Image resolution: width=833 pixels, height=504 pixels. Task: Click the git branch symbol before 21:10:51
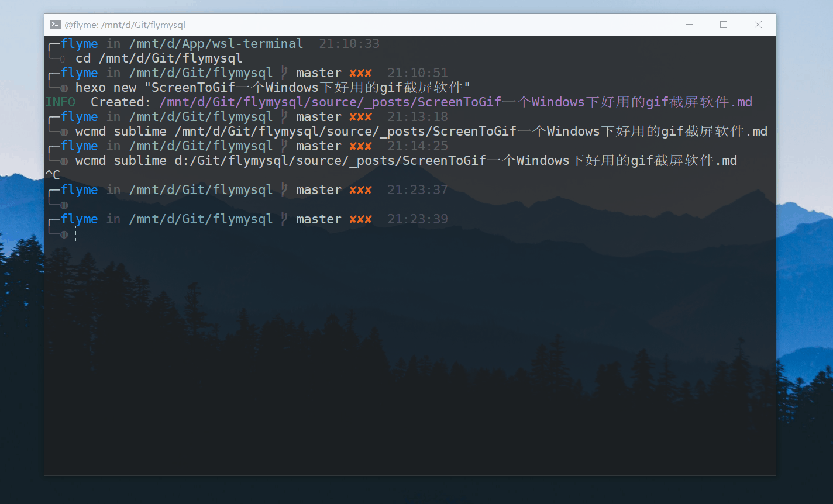(x=284, y=73)
